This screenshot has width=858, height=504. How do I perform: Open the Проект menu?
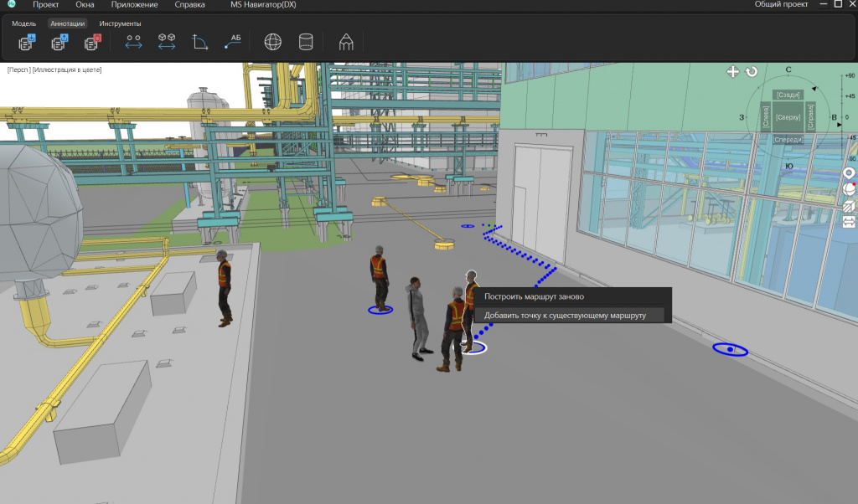pos(45,4)
